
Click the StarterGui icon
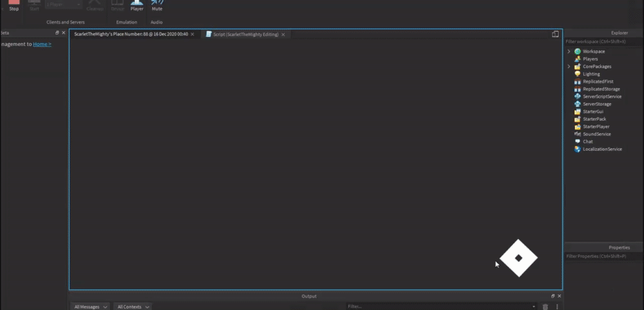pos(578,111)
